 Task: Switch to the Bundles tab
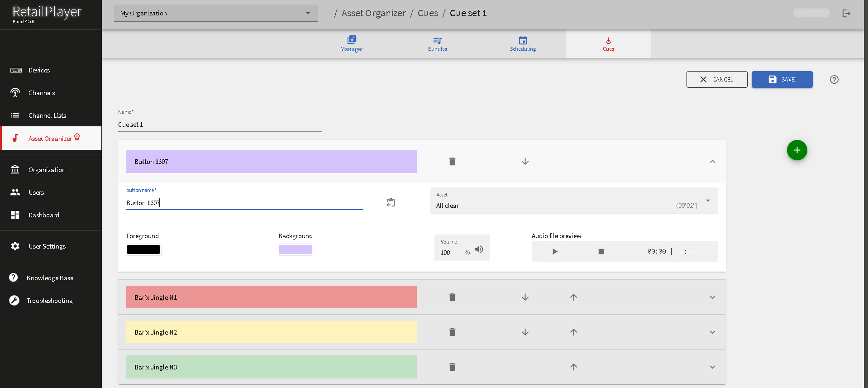coord(437,44)
